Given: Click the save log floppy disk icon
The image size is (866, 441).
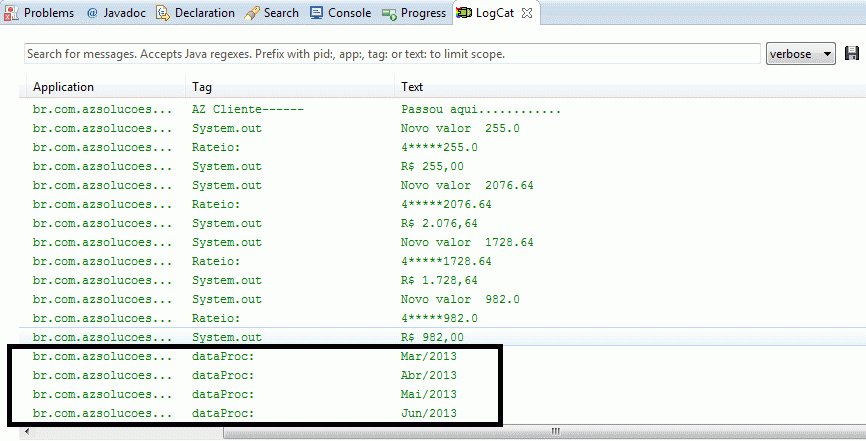Looking at the screenshot, I should [x=852, y=54].
